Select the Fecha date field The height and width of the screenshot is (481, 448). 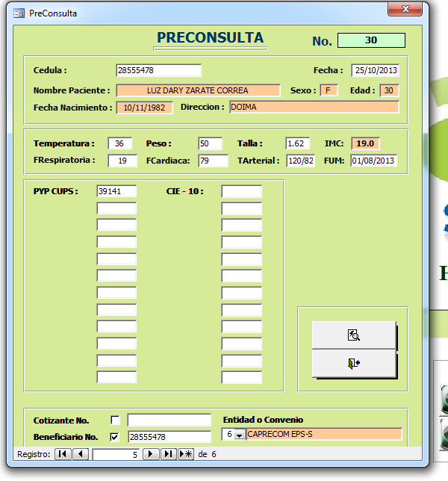375,70
